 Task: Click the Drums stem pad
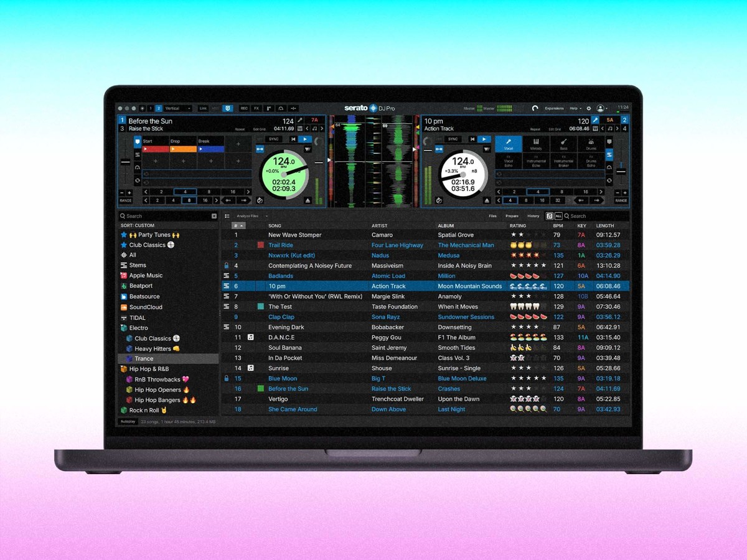click(591, 144)
